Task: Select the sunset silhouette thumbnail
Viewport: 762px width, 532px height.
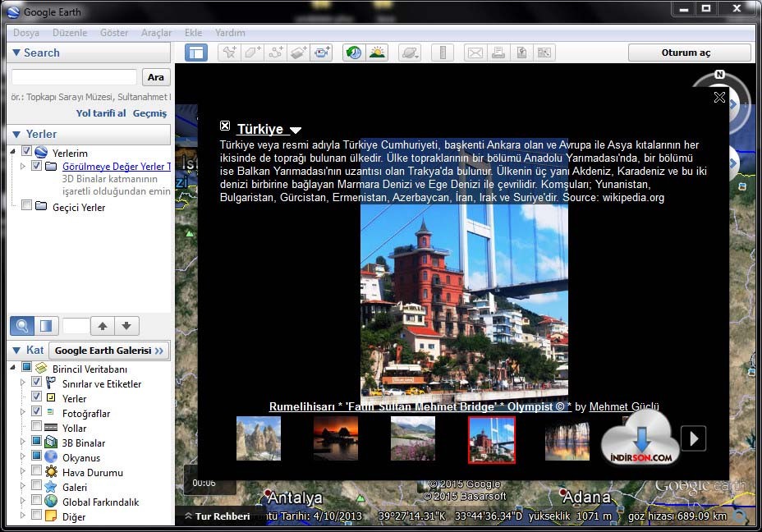Action: pyautogui.click(x=336, y=438)
